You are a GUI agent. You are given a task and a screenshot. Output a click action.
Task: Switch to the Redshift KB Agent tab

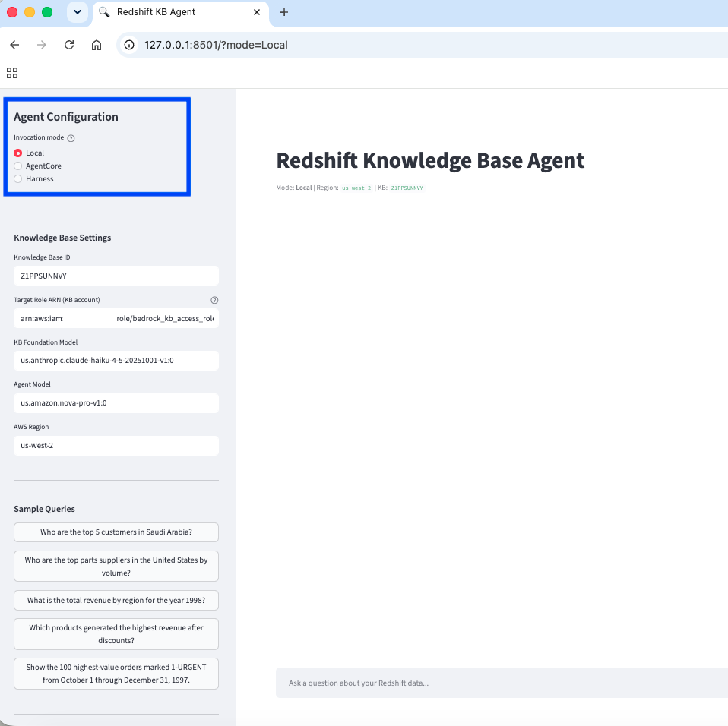click(x=181, y=12)
